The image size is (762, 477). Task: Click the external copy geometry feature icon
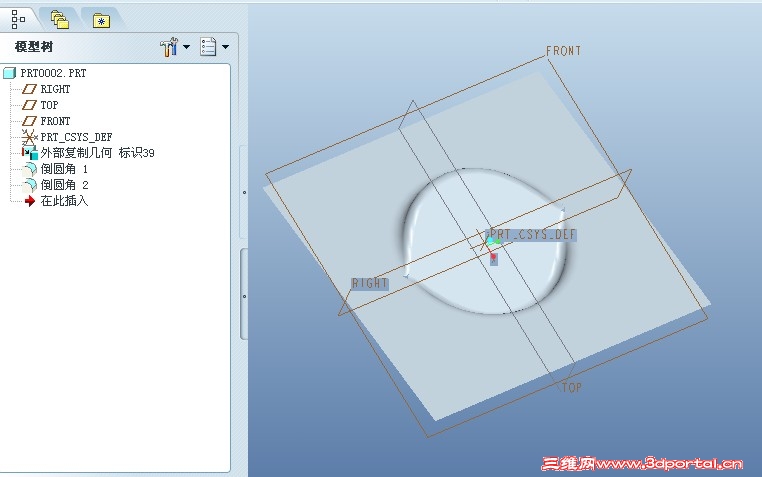[x=30, y=153]
